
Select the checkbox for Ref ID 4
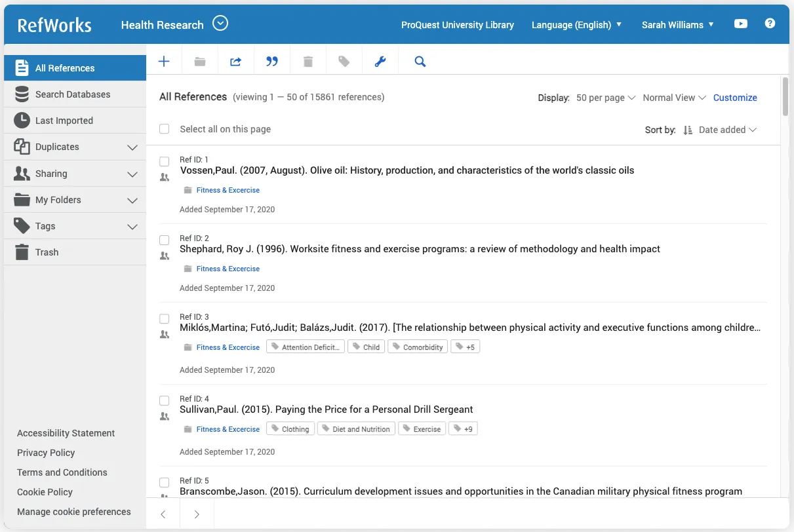point(165,400)
